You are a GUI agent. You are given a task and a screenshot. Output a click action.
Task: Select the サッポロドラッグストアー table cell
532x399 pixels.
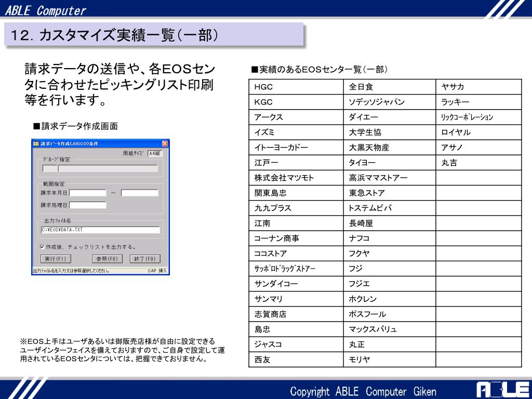(296, 269)
